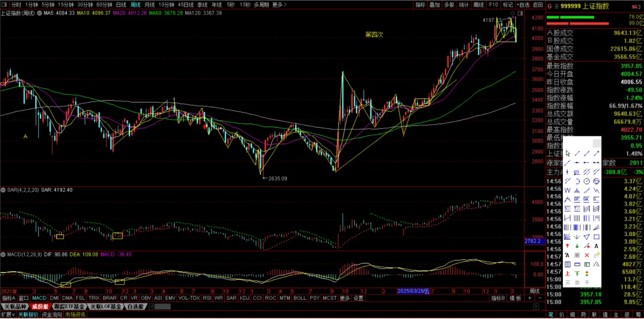
Task: Click the 返回 button
Action: [538, 5]
